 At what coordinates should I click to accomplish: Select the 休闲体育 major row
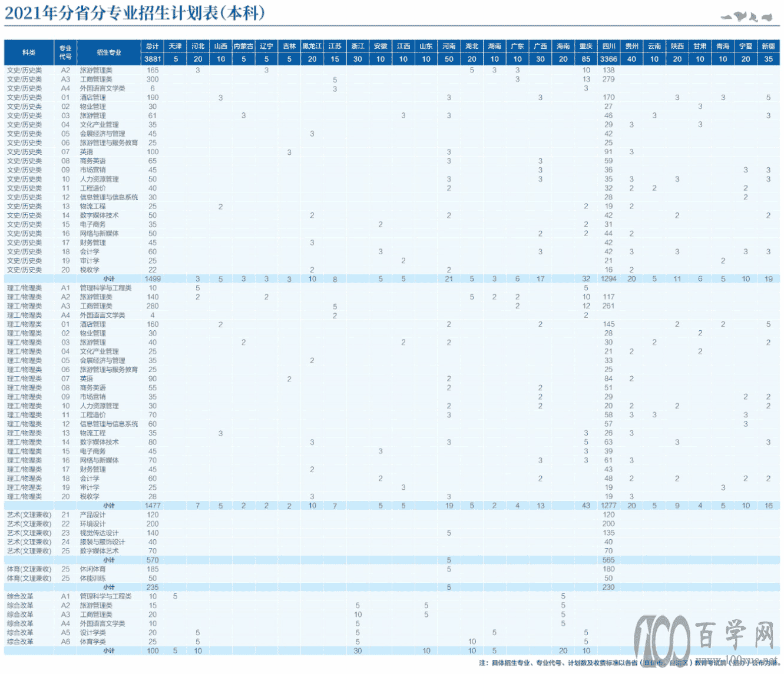(392, 569)
